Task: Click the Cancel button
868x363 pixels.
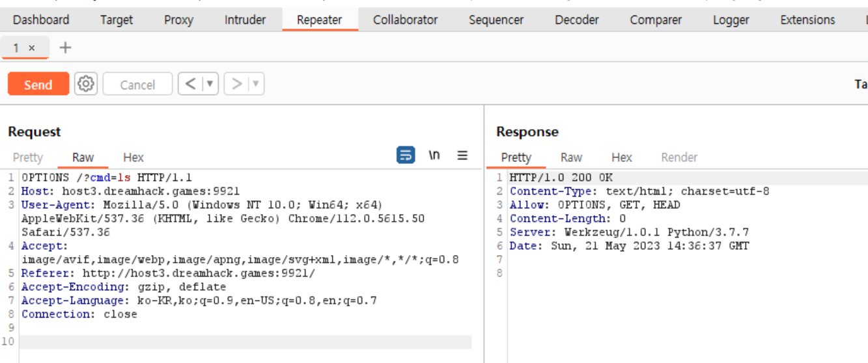Action: tap(137, 85)
